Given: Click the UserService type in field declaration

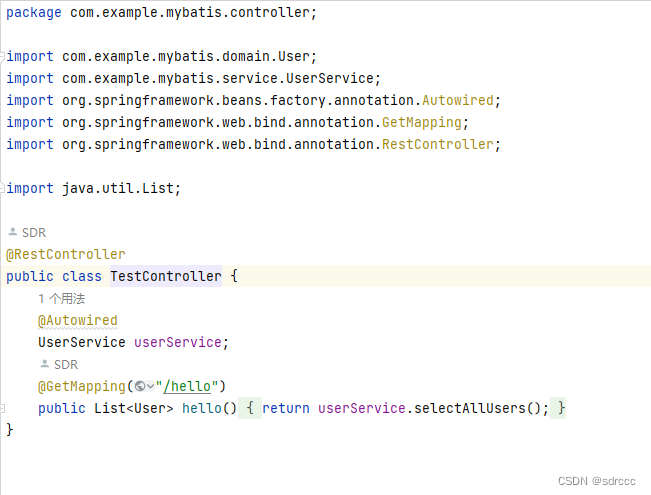Looking at the screenshot, I should click(x=82, y=342).
